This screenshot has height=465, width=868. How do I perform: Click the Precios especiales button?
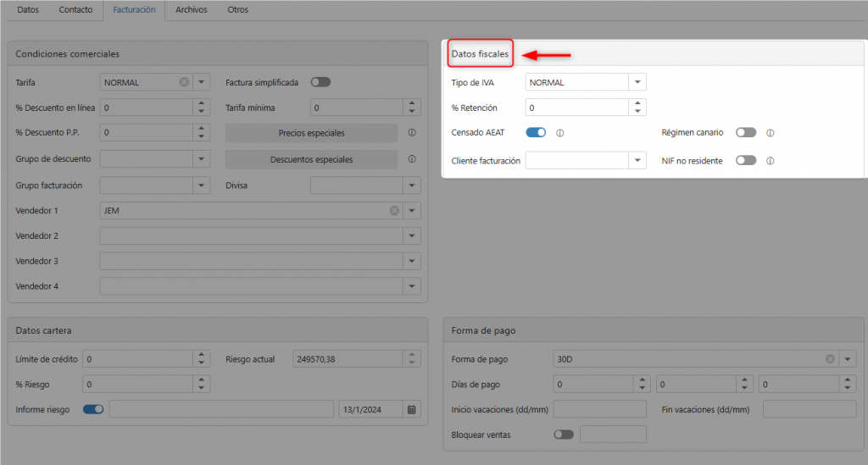coord(311,133)
